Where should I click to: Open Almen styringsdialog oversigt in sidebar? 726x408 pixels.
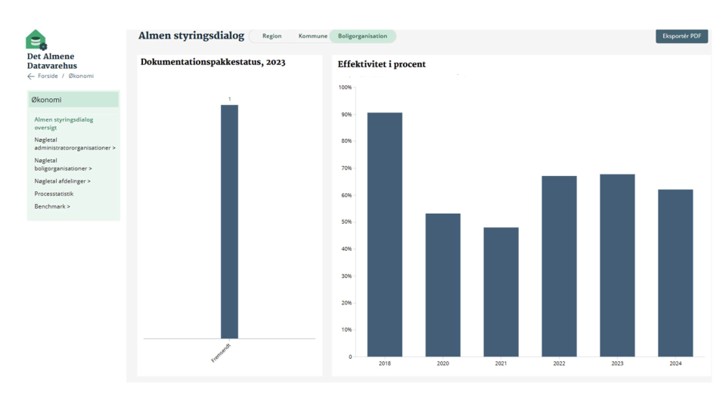pyautogui.click(x=63, y=123)
